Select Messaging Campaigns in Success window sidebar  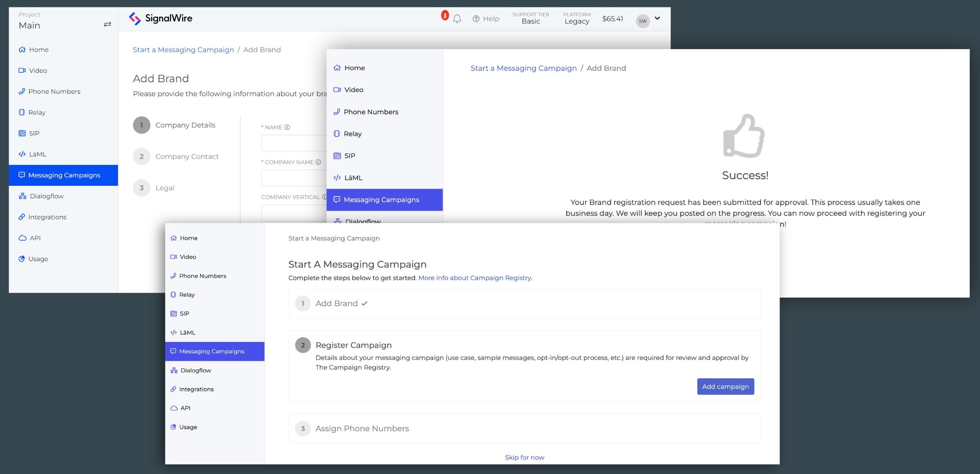click(x=385, y=200)
